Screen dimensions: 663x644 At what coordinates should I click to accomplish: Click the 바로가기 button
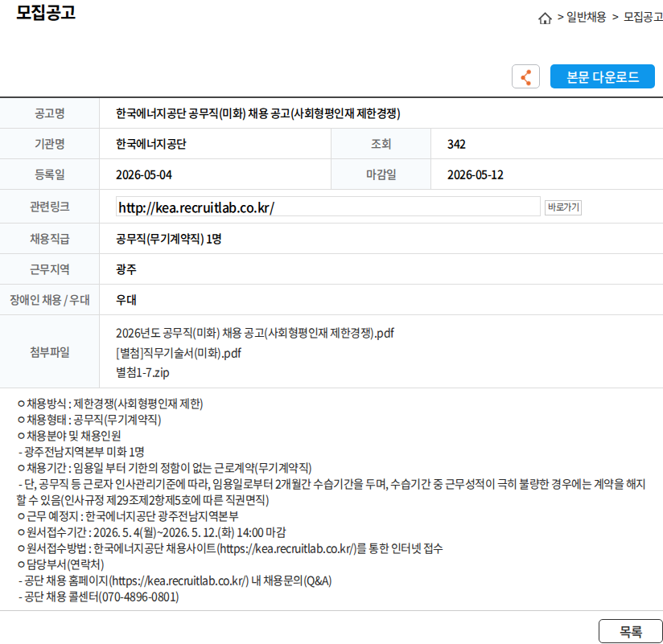pyautogui.click(x=562, y=207)
